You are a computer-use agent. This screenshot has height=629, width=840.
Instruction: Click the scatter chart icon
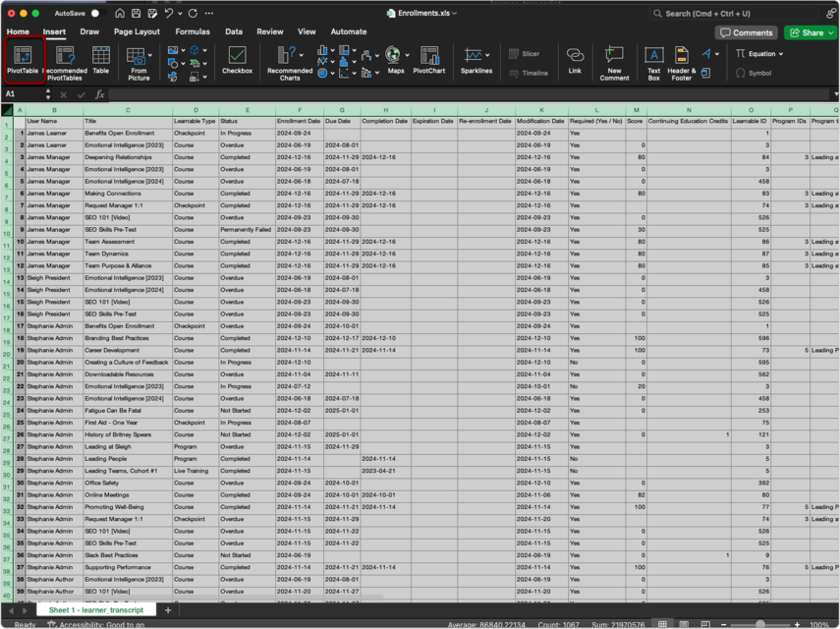point(344,74)
